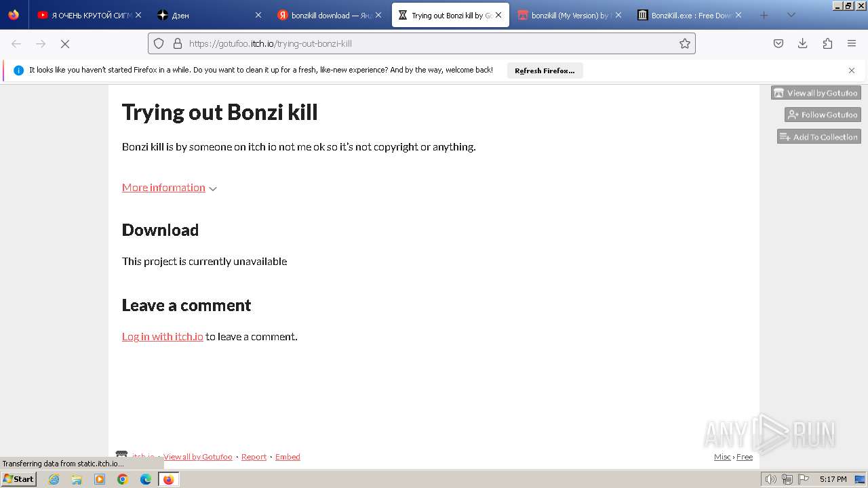868x488 pixels.
Task: Launch Internet Explorer from taskbar
Action: click(54, 479)
